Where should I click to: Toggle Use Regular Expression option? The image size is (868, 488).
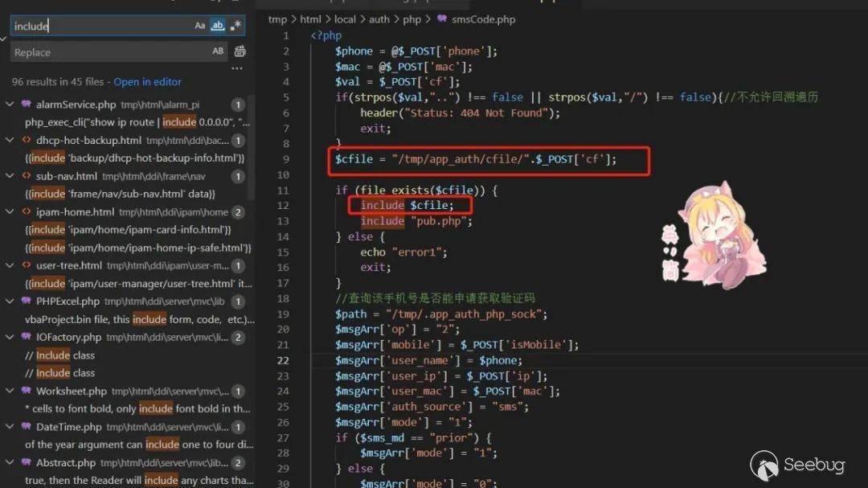click(x=235, y=26)
